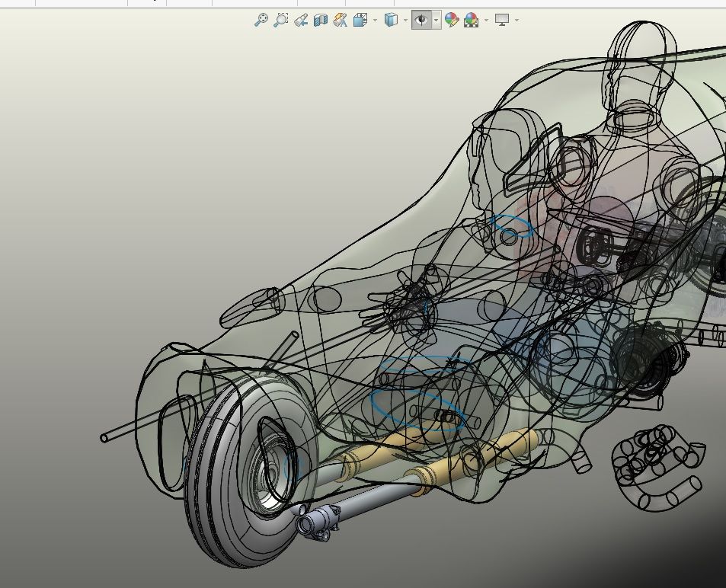This screenshot has width=726, height=588.
Task: Click the Zoom to Fit icon
Action: coord(261,21)
